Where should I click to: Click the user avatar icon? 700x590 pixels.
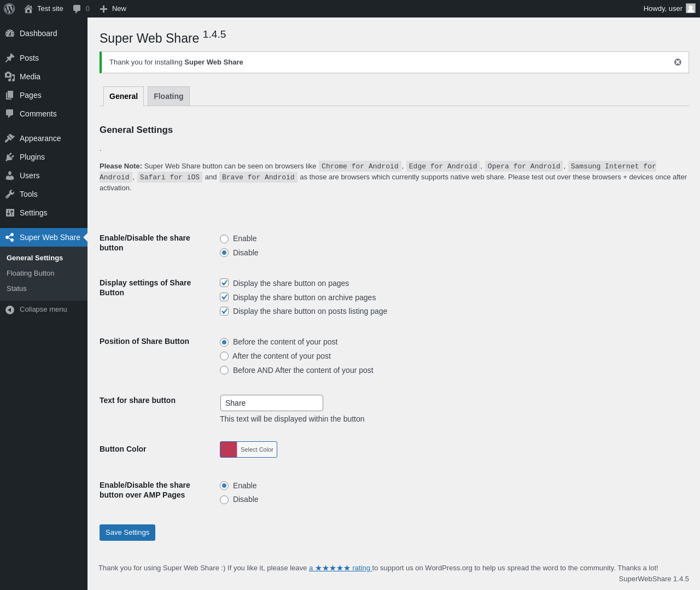pos(691,8)
